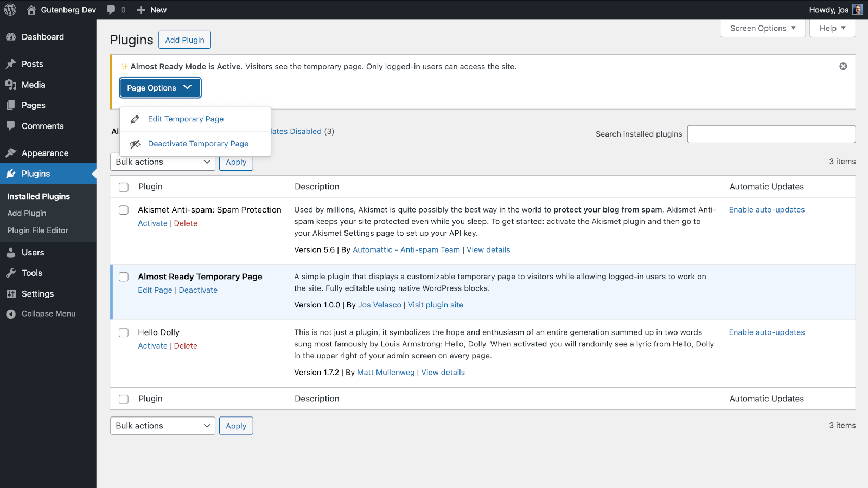Check the Hello Dolly plugin checkbox
Viewport: 868px width, 488px height.
pyautogui.click(x=123, y=332)
